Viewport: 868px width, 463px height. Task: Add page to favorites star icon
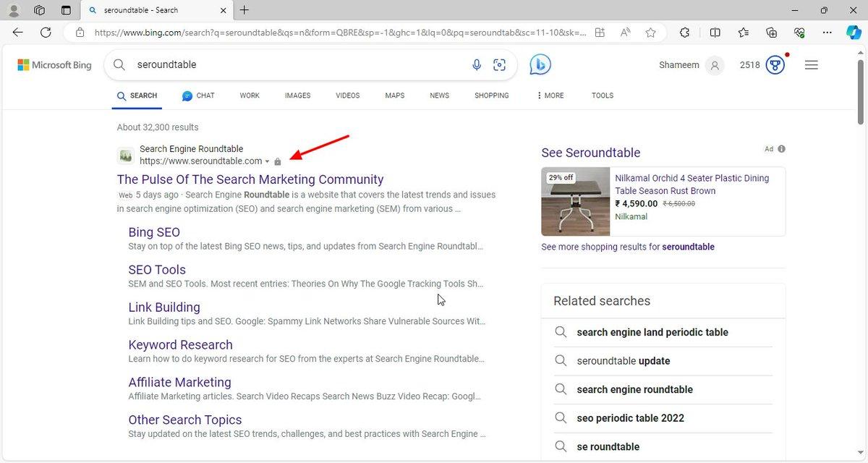[650, 33]
